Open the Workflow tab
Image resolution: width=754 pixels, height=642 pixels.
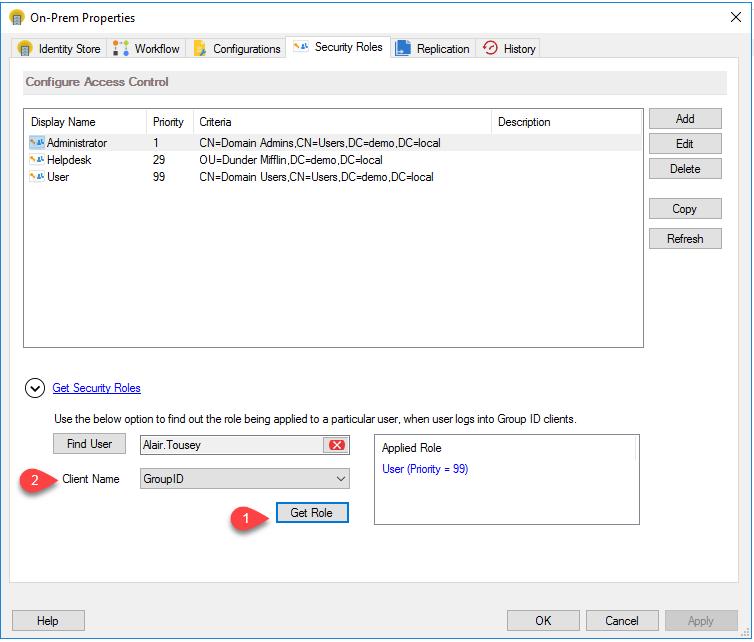pos(146,49)
